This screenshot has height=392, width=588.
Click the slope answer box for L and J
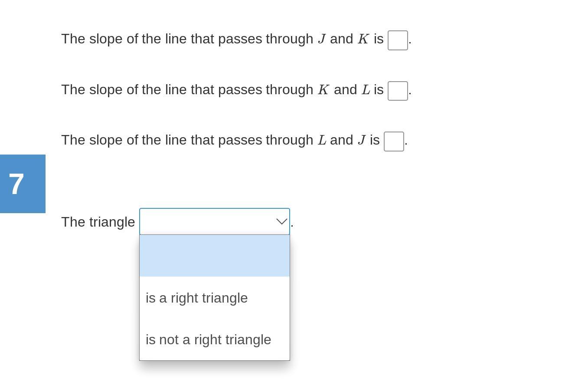coord(394,142)
